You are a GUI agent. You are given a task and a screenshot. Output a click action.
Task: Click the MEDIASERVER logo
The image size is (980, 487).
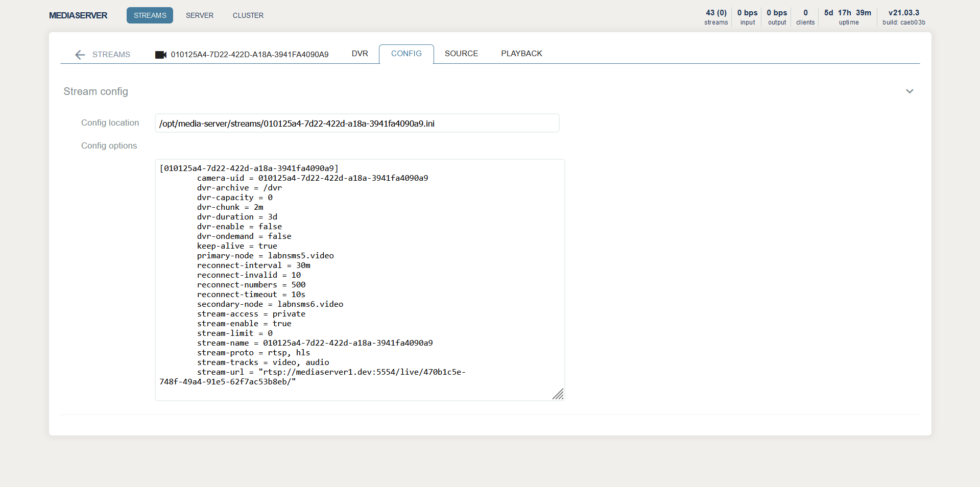[78, 15]
